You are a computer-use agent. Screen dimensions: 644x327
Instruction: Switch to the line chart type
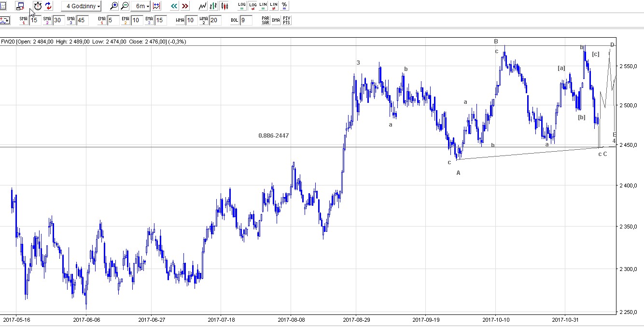pyautogui.click(x=203, y=6)
